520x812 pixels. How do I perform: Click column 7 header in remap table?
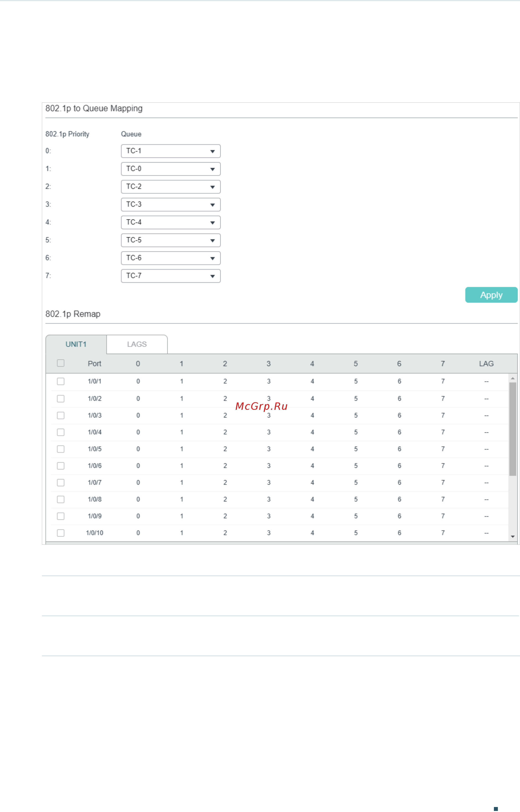[x=443, y=364]
